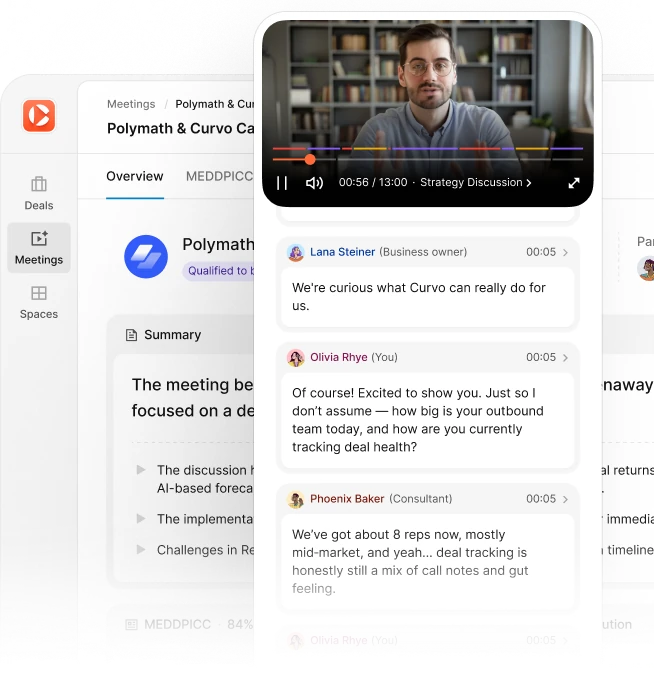Go to the Meetings breadcrumb
Screen dimensions: 654x674
[x=131, y=104]
